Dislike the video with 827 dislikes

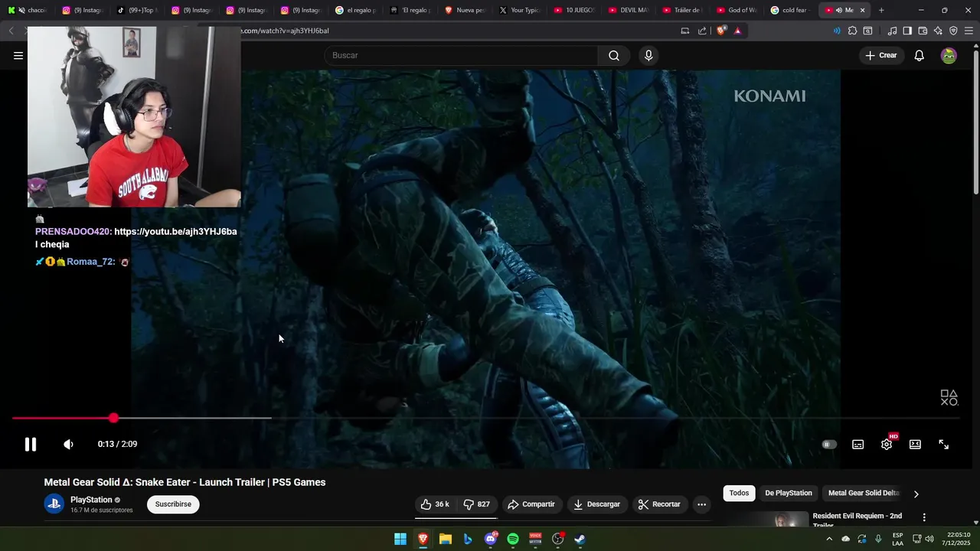pos(477,504)
